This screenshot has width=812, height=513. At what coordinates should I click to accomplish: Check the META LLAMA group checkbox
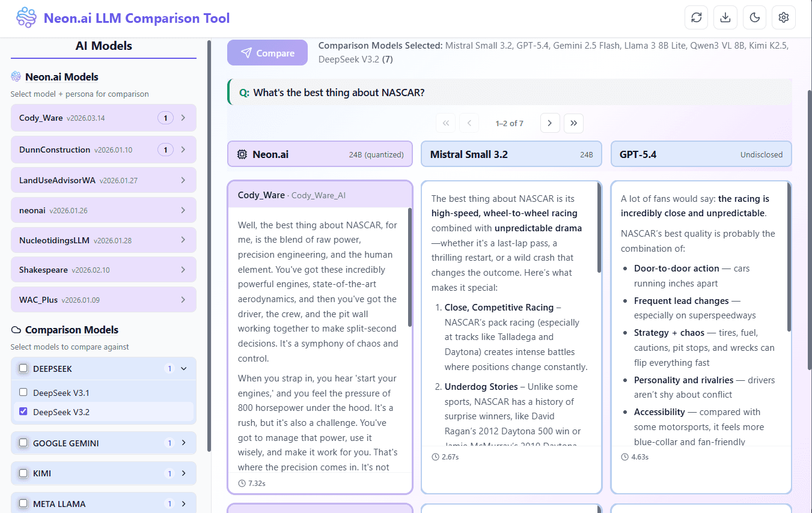pyautogui.click(x=23, y=503)
